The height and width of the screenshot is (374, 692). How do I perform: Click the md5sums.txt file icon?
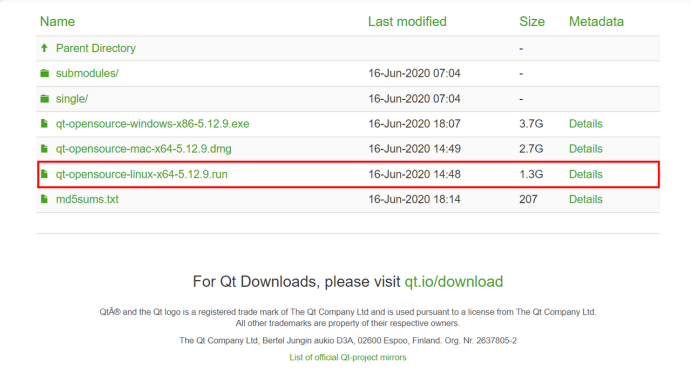[44, 199]
